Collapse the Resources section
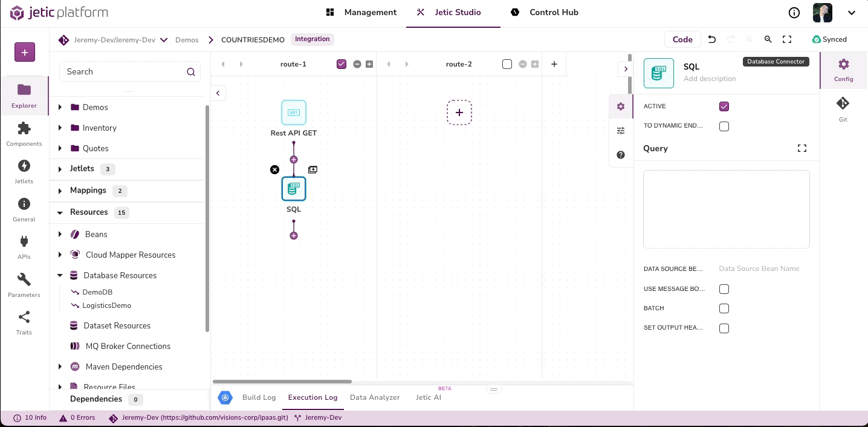Image resolution: width=868 pixels, height=427 pixels. [60, 213]
